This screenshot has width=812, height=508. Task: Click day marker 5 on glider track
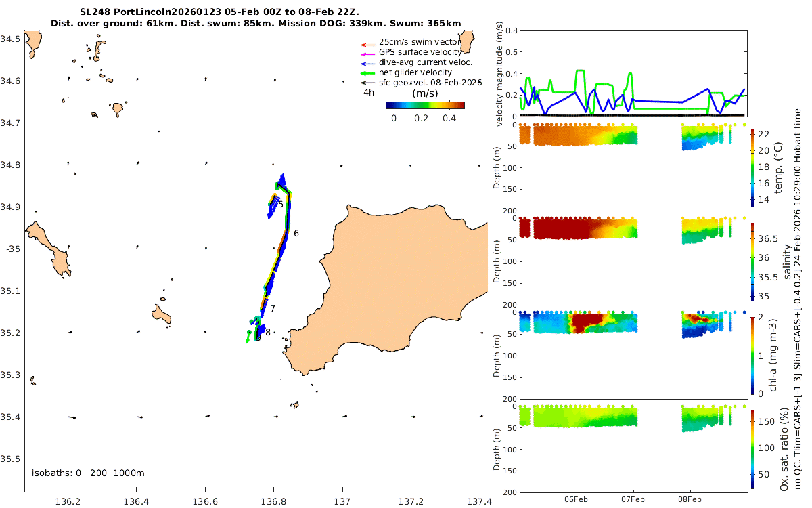tap(281, 204)
